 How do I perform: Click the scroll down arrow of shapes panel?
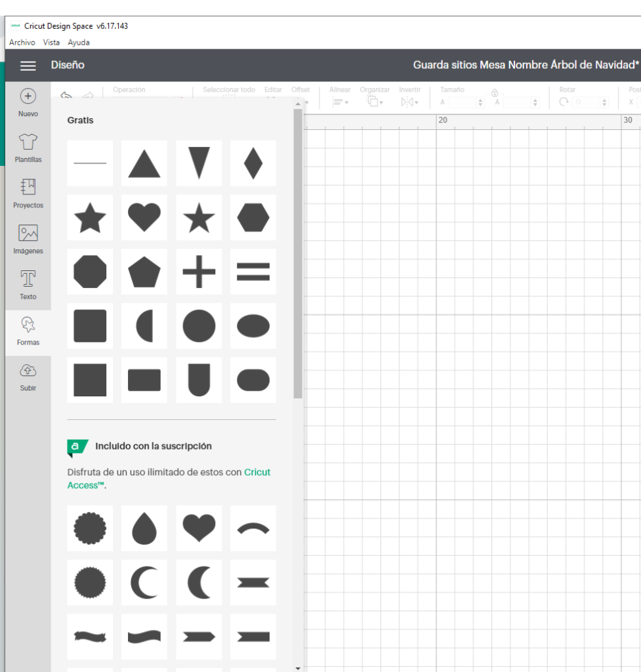point(298,667)
